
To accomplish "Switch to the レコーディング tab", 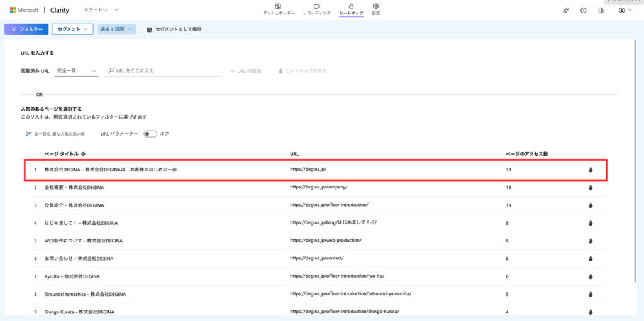I will [316, 9].
